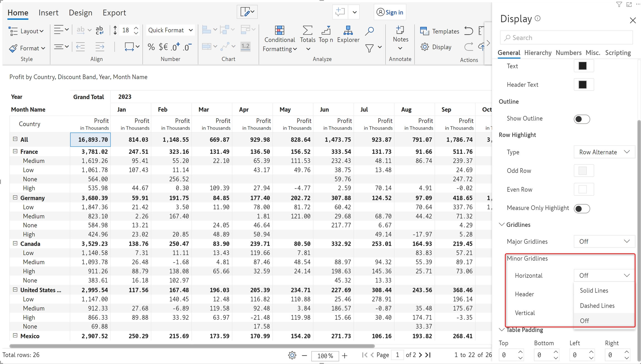The width and height of the screenshot is (641, 364).
Task: Open the Major Gridlines dropdown
Action: point(604,241)
